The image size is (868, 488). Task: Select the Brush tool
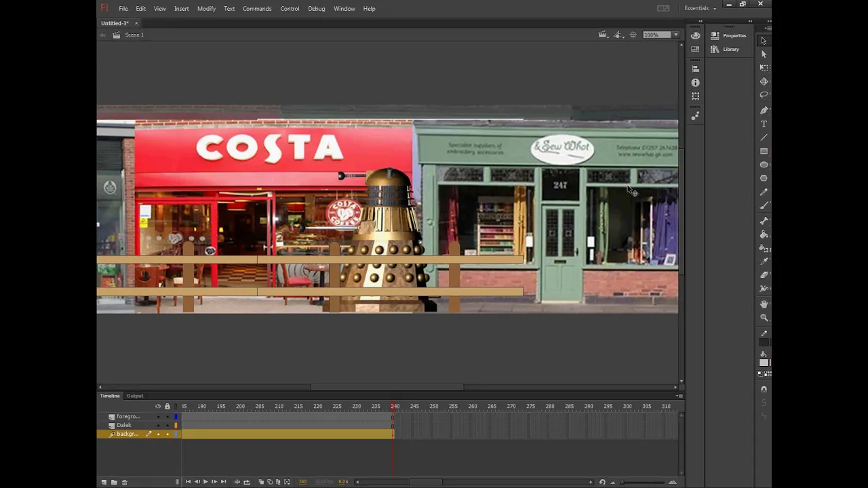pyautogui.click(x=764, y=206)
